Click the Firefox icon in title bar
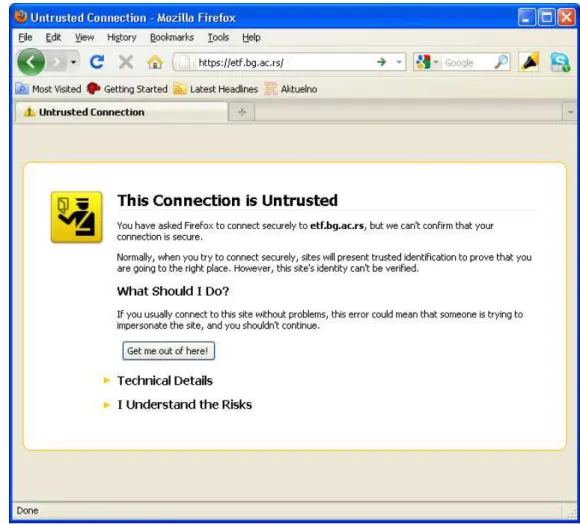Screen dimensions: 580x524 [x=21, y=17]
